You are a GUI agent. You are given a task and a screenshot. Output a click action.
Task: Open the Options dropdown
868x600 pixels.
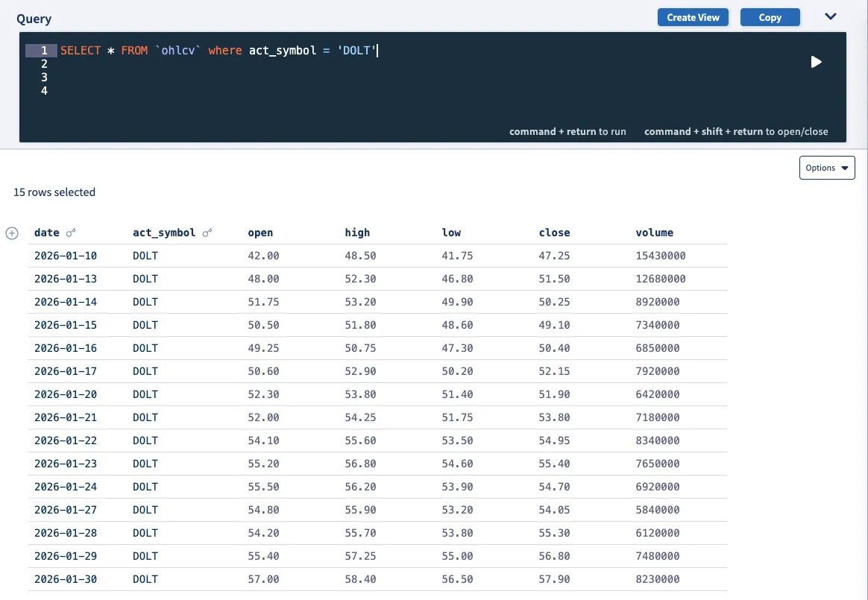point(826,168)
